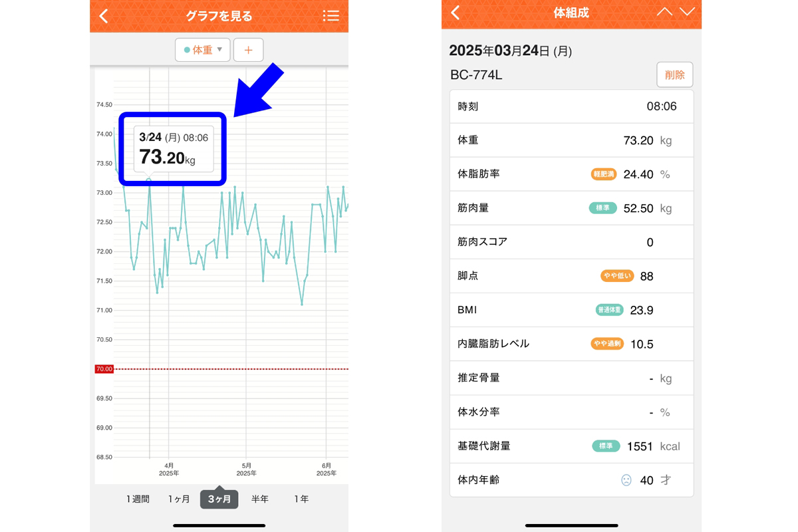The width and height of the screenshot is (798, 532).
Task: Tap the red 70.00 goal line label
Action: [104, 368]
